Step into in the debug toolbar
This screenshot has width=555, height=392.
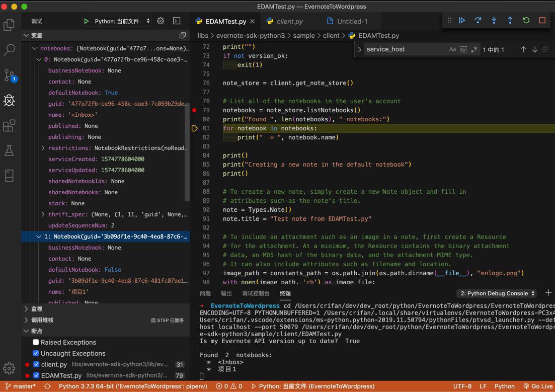494,21
